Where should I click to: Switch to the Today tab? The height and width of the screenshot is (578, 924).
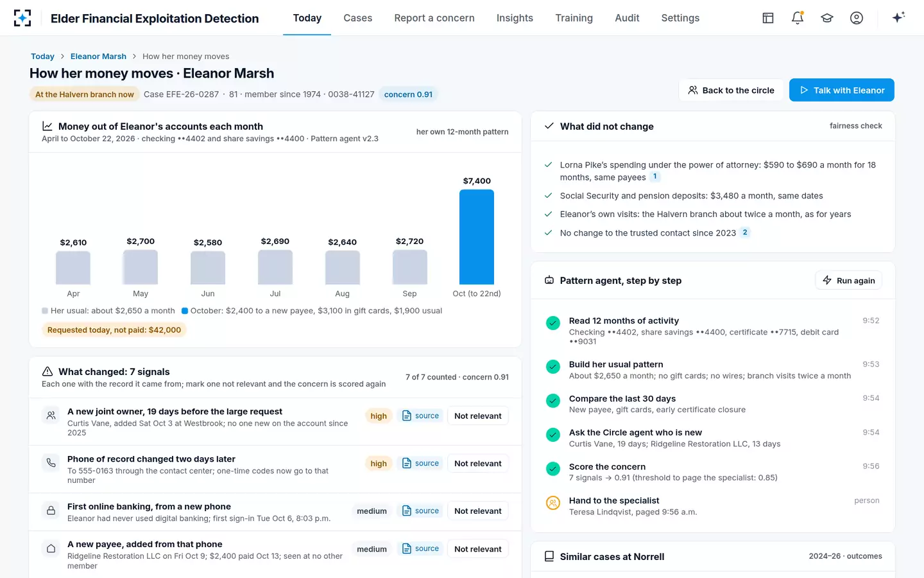[307, 18]
